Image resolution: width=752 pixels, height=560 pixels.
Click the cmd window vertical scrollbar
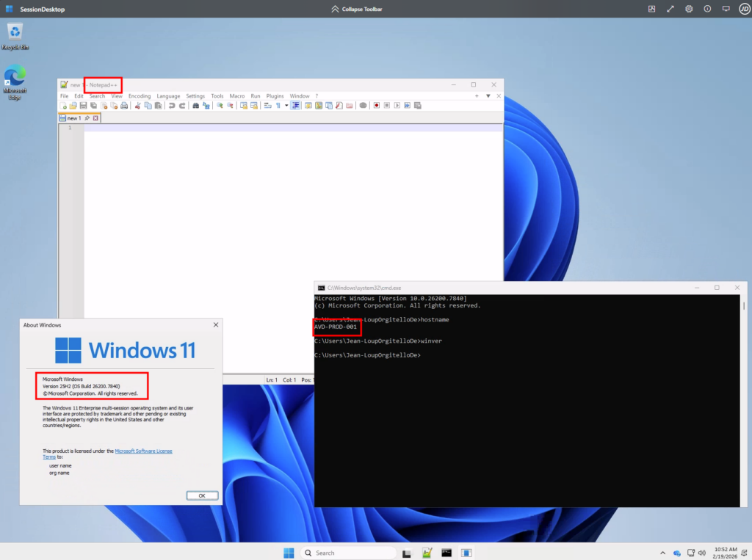(743, 306)
